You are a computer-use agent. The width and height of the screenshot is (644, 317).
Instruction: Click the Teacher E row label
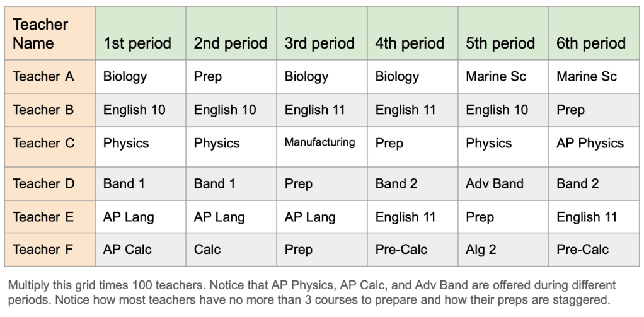click(x=43, y=217)
